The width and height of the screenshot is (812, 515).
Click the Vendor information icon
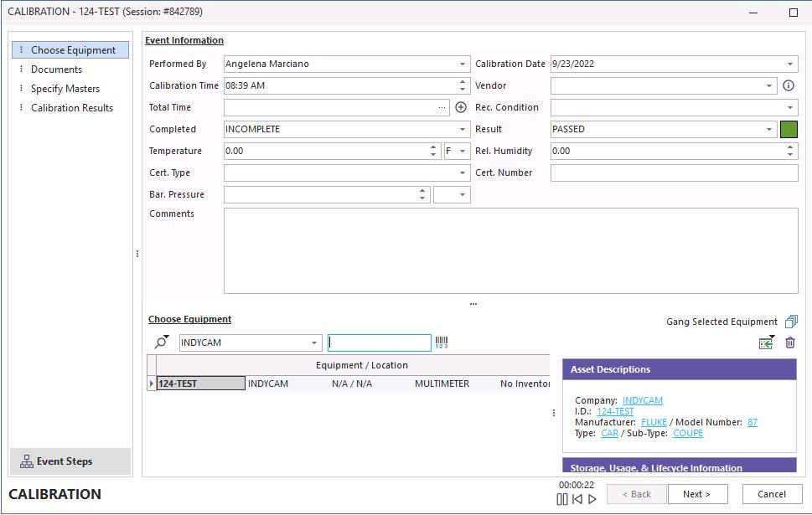pos(788,85)
